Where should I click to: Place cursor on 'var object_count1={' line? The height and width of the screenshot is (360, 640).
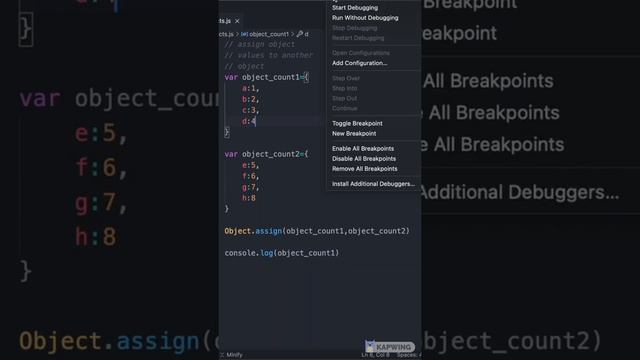point(267,77)
